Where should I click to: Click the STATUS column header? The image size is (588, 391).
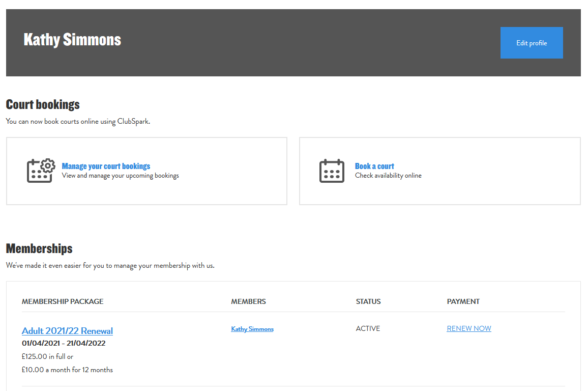(x=368, y=301)
